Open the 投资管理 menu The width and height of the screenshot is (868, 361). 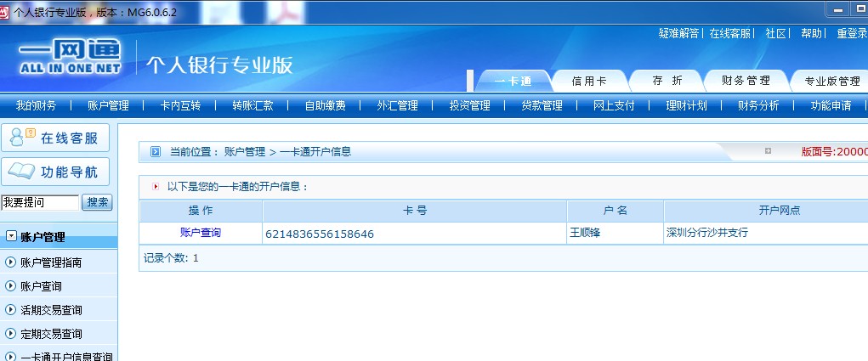470,105
